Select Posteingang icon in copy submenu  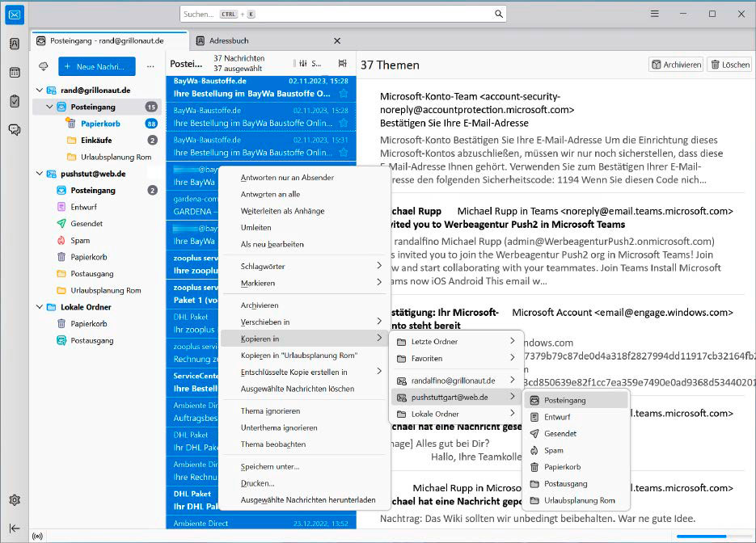pos(534,401)
